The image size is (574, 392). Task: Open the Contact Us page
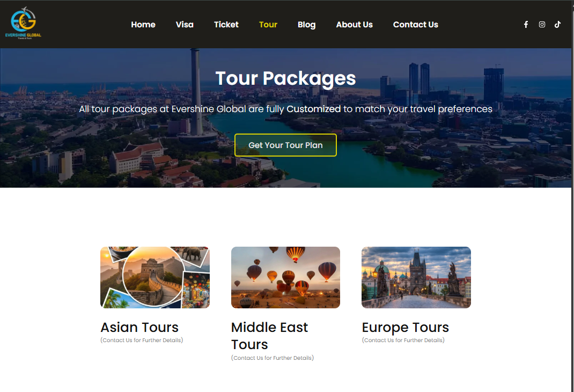416,25
